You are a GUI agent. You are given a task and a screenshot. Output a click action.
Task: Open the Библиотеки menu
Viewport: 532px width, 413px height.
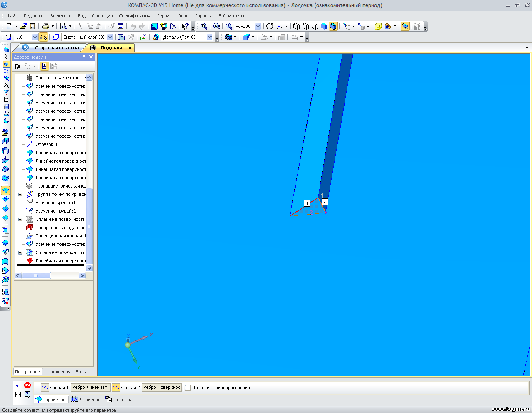coord(231,16)
